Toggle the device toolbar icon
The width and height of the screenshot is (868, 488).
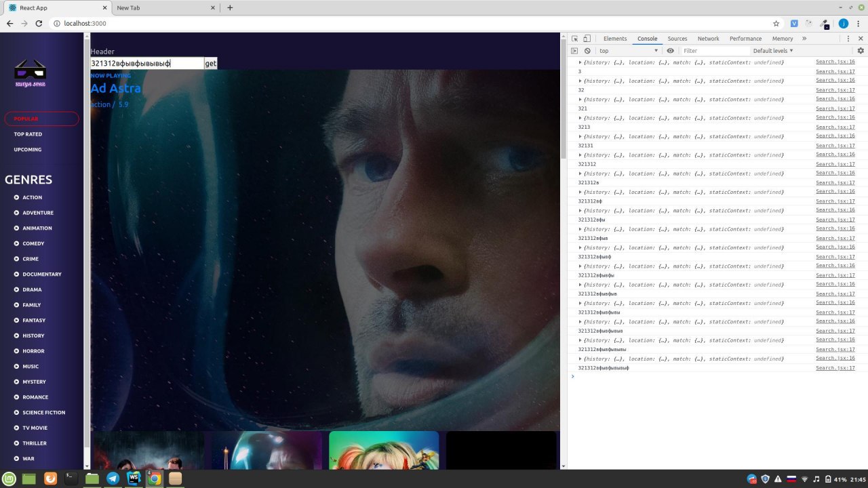(587, 39)
